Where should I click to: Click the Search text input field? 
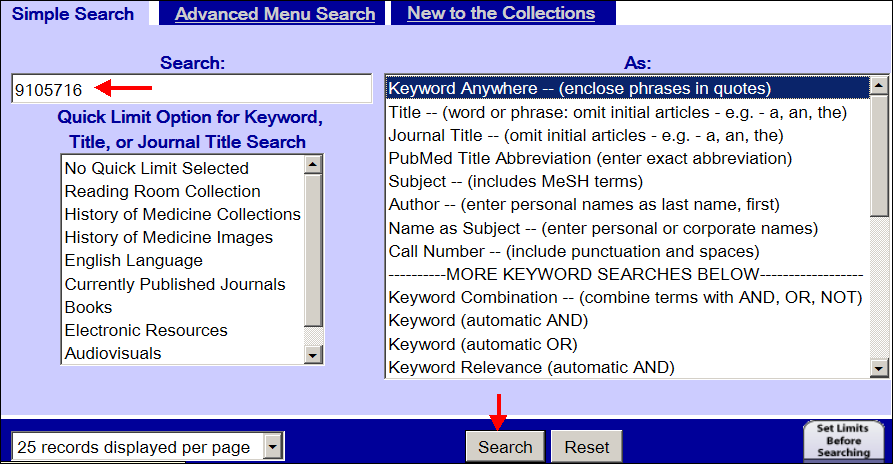tap(192, 89)
